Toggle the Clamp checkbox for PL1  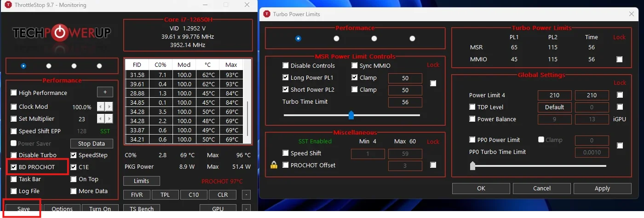[355, 77]
